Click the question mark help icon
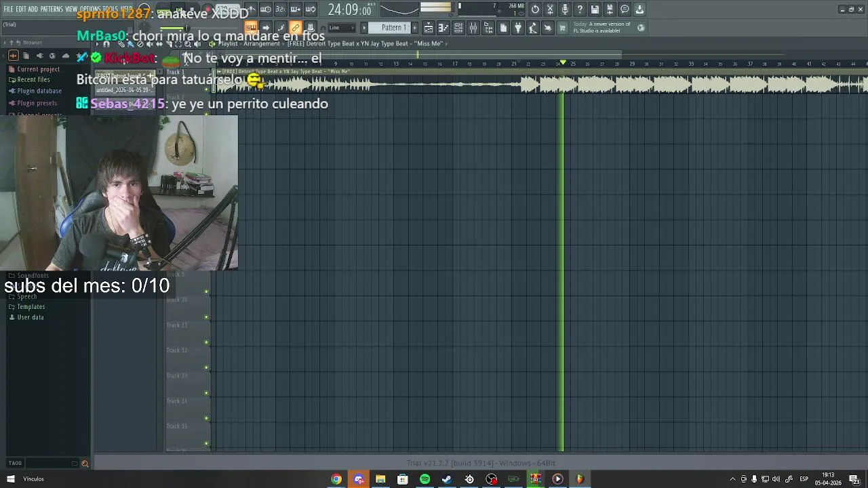This screenshot has width=868, height=488. pyautogui.click(x=580, y=9)
